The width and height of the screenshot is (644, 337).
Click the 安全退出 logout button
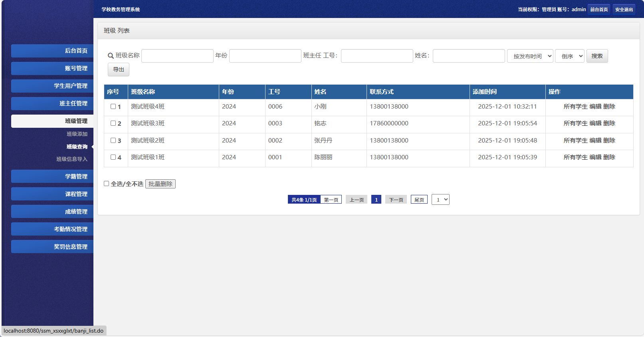624,10
